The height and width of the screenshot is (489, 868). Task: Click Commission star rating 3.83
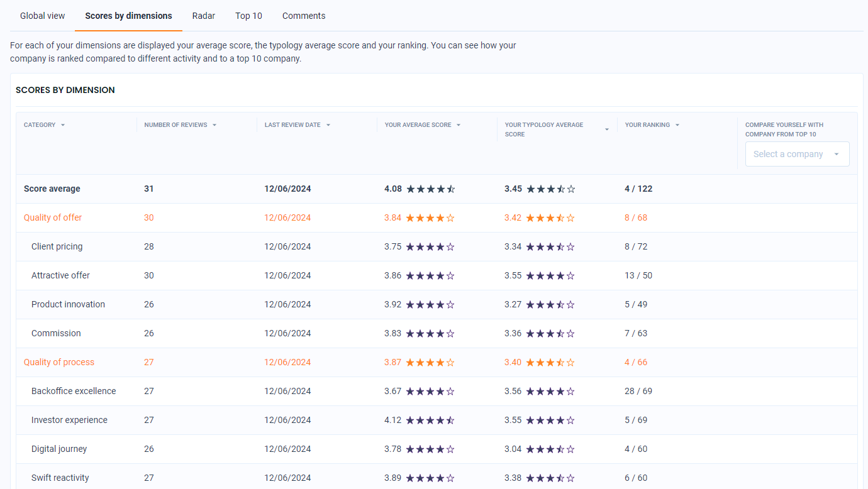click(x=430, y=333)
